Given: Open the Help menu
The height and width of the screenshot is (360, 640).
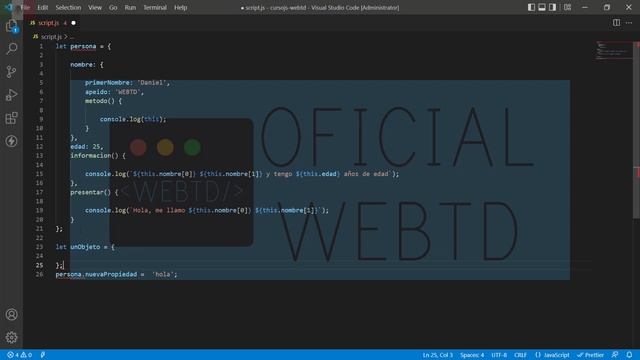Looking at the screenshot, I should [x=180, y=7].
